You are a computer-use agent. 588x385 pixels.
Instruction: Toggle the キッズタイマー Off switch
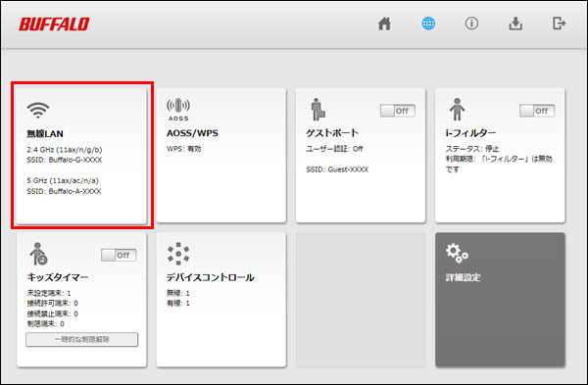click(x=119, y=256)
